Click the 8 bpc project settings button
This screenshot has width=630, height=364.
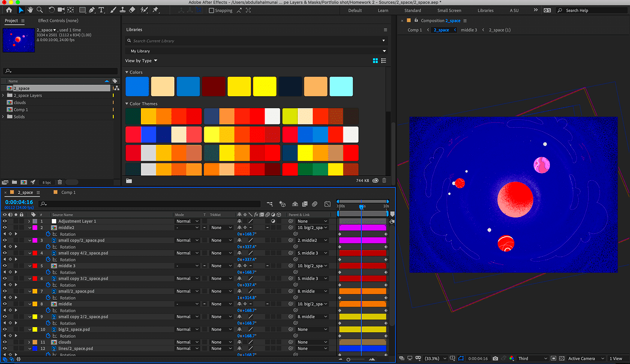tap(46, 182)
